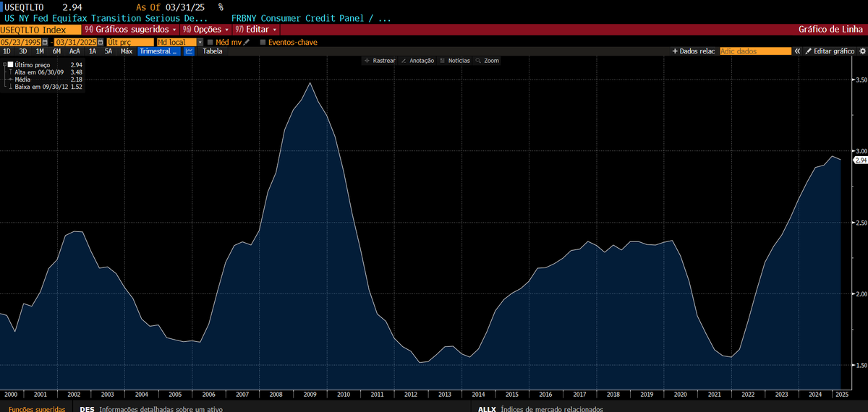Collapse the Último preço legend tree
Screen dimensions: 868x412
(4, 65)
